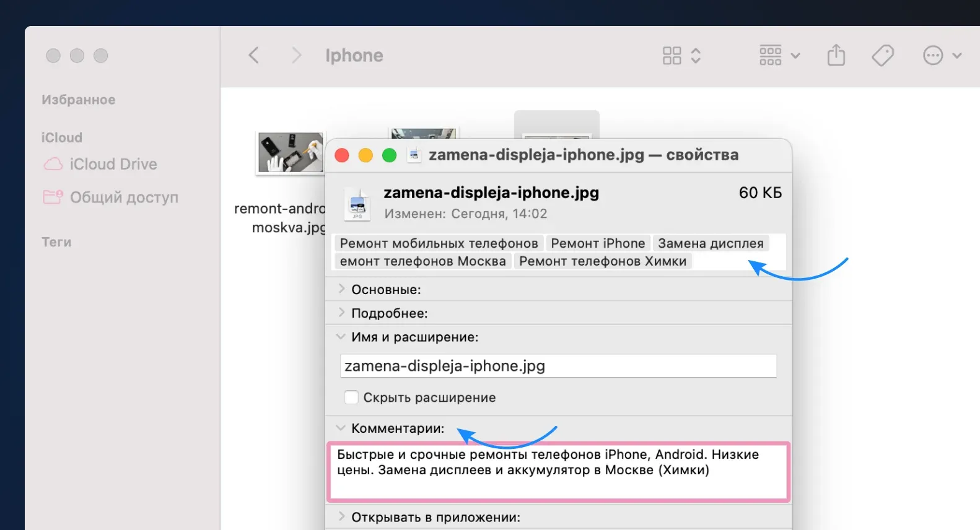This screenshot has height=530, width=980.
Task: Click the Избранное sidebar heading
Action: [78, 100]
